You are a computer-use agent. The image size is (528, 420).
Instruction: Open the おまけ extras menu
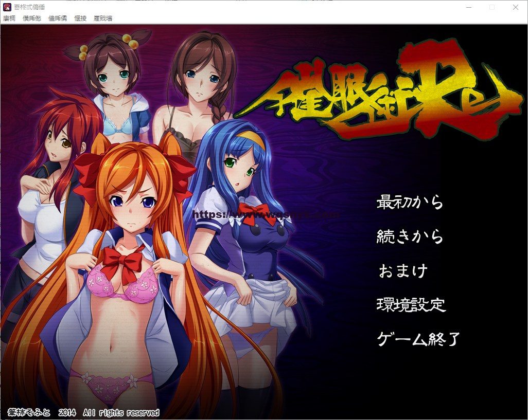coord(402,271)
